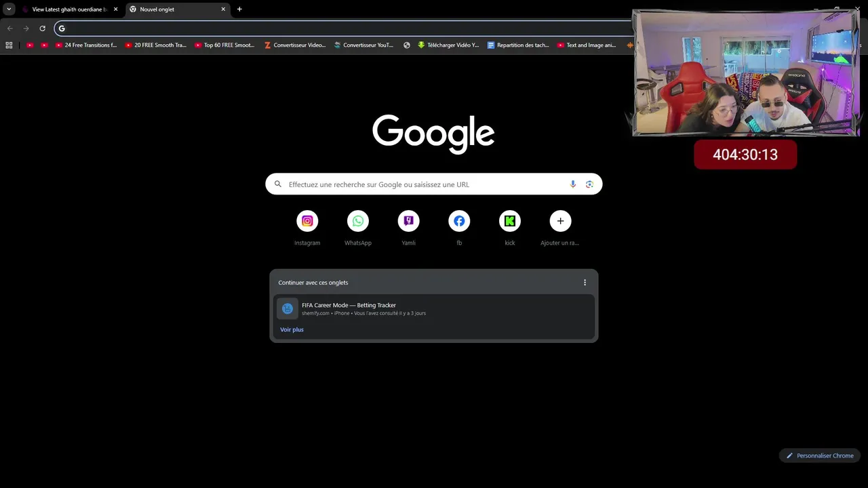Open the Yamli shortcut
The image size is (868, 488).
point(408,228)
